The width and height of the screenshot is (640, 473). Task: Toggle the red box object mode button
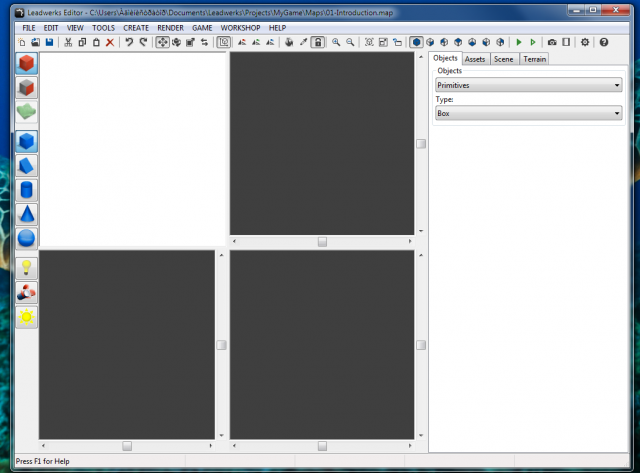point(27,64)
